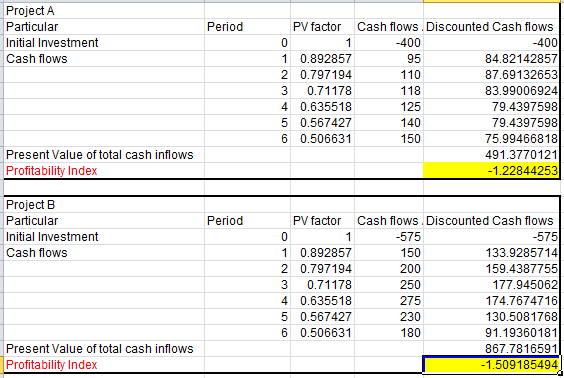Select Project B cash flow 150 in period 1
Viewport: 564px width, 378px height.
pyautogui.click(x=389, y=252)
